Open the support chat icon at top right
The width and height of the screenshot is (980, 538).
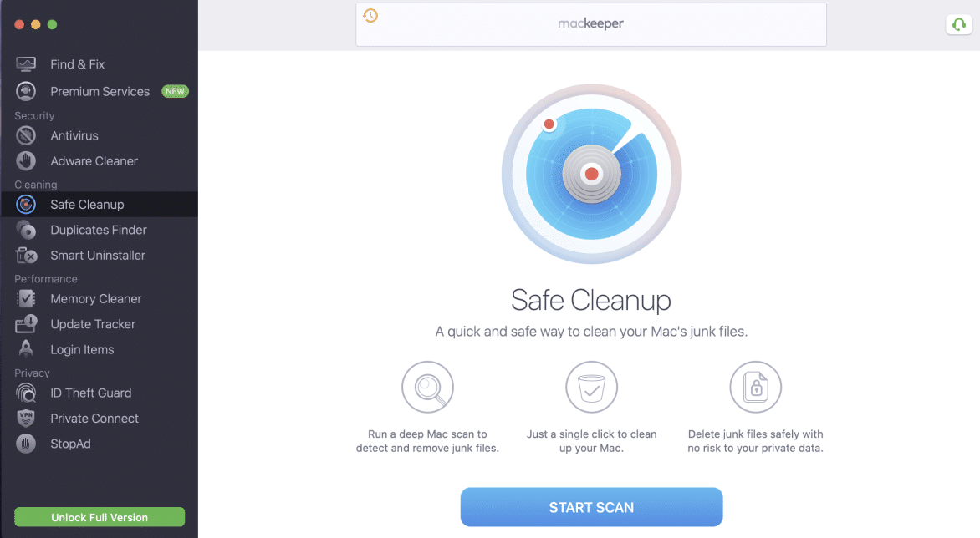pos(958,24)
